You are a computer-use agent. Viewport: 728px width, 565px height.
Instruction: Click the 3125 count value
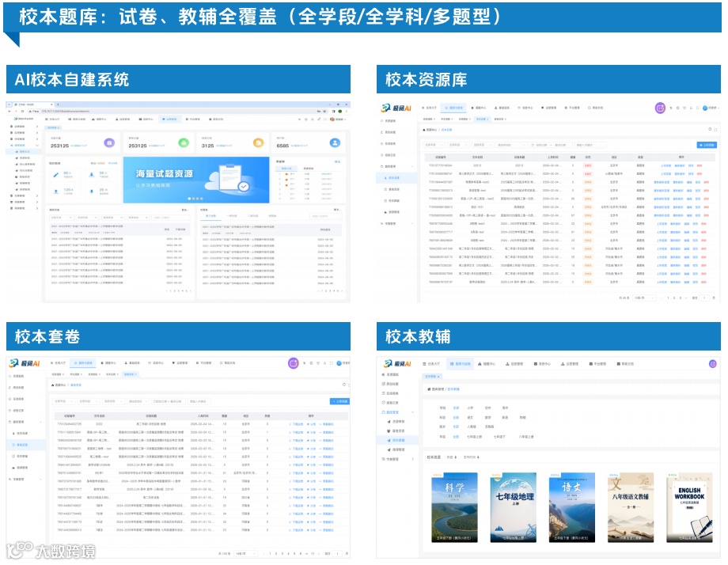pos(207,146)
